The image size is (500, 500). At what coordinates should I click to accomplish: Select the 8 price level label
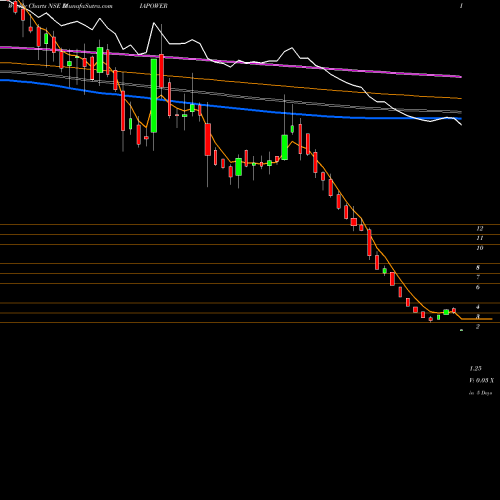click(478, 268)
